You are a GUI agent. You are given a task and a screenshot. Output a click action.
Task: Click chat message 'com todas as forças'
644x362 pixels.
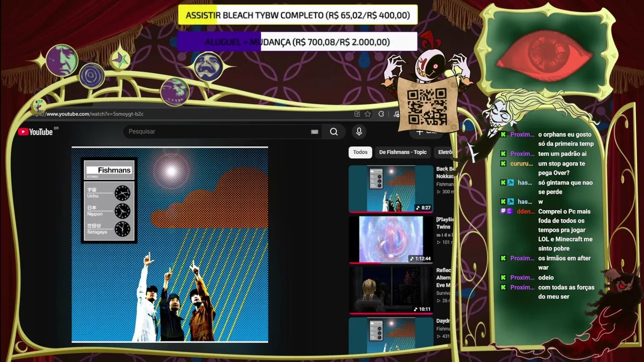coord(566,292)
